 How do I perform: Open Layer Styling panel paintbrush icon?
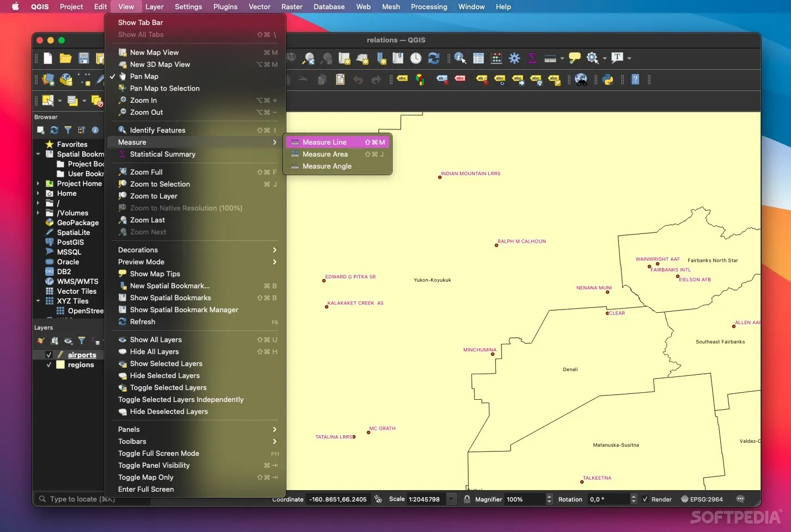[x=41, y=341]
